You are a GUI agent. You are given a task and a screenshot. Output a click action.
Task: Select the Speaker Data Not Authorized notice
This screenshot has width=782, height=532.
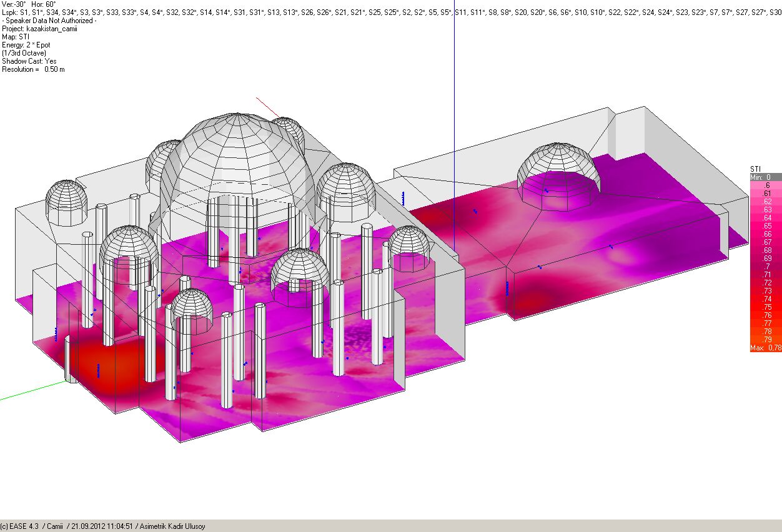pos(50,21)
